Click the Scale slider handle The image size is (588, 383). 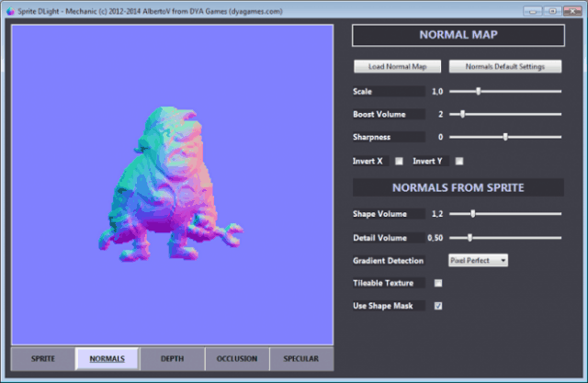(478, 92)
